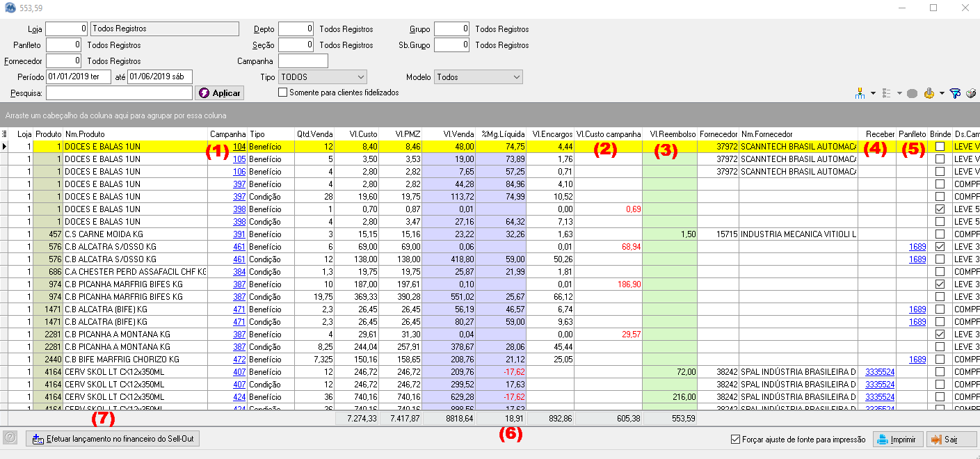Open campanha link 104

[x=239, y=147]
